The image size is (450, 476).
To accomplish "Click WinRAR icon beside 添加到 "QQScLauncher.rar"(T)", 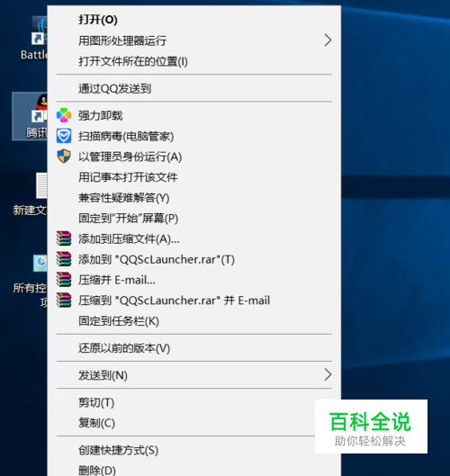I will (x=64, y=259).
